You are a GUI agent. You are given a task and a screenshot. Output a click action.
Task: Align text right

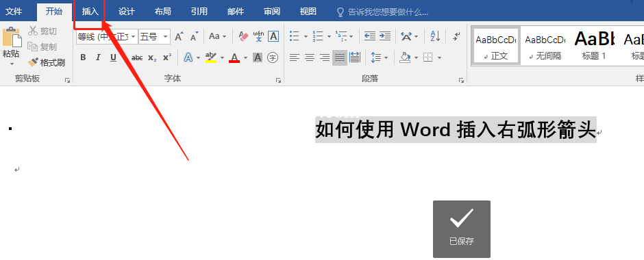click(x=325, y=57)
